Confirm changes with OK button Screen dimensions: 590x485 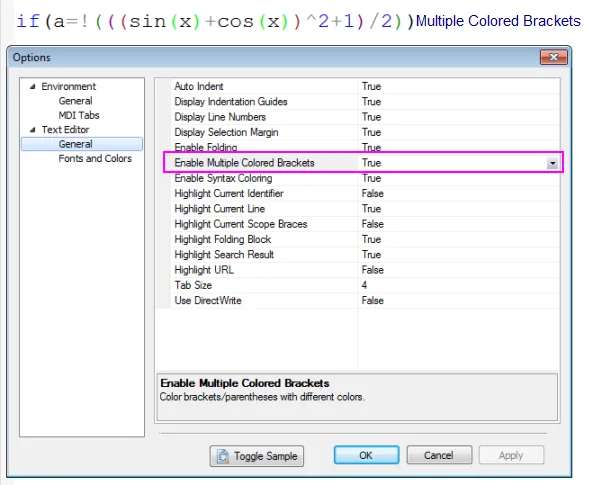click(366, 455)
